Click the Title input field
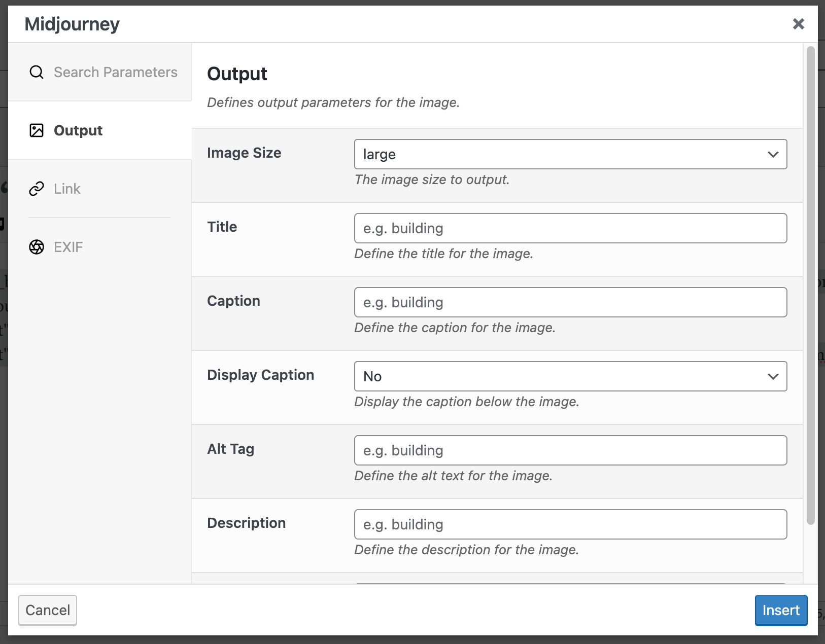Screen dimensions: 825x644 (570, 228)
